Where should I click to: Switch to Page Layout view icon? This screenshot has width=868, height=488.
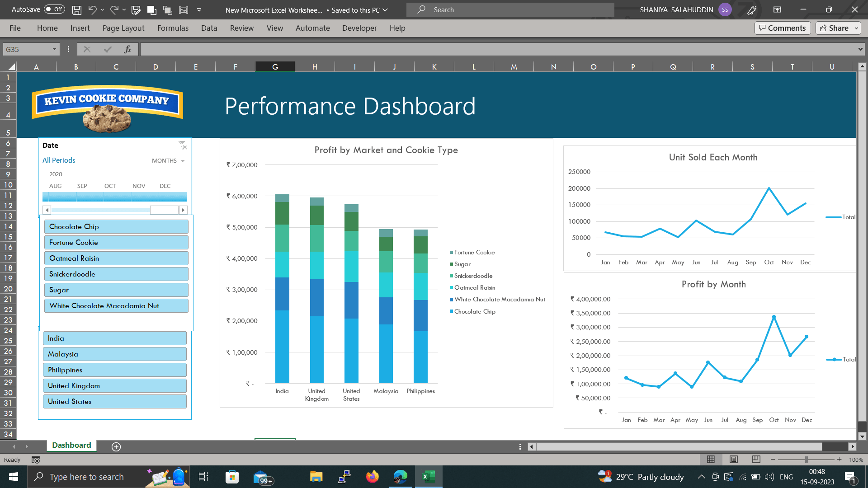733,459
